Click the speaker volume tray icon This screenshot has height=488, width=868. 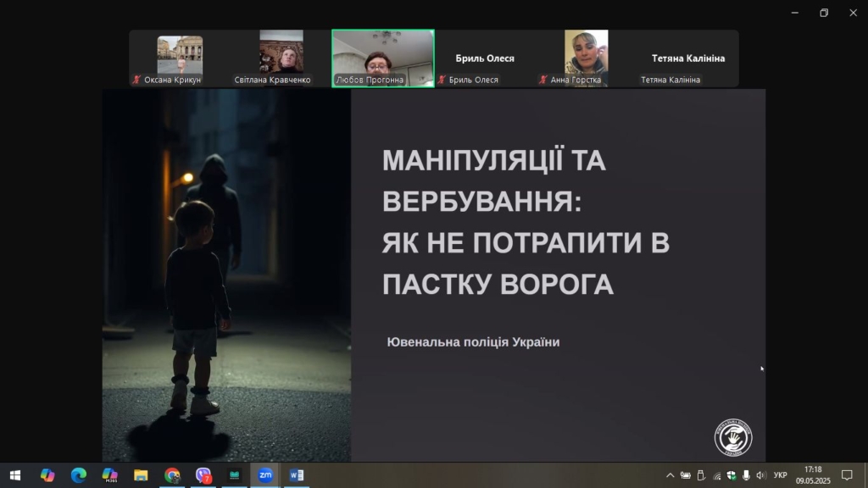(x=760, y=475)
